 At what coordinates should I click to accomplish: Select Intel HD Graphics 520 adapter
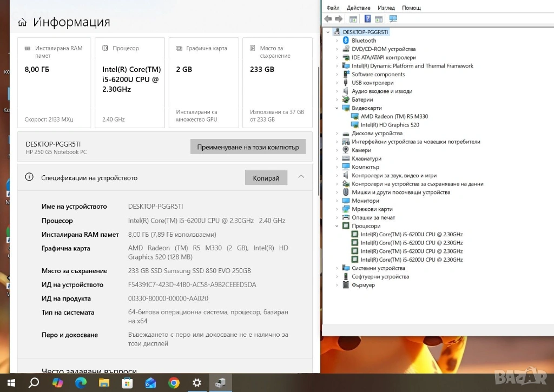tap(390, 125)
